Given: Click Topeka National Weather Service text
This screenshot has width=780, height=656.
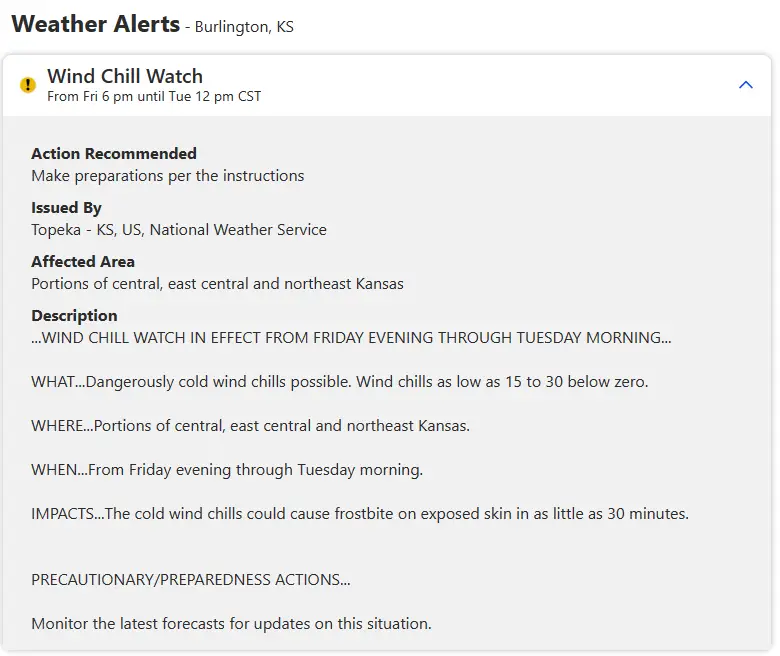Looking at the screenshot, I should tap(179, 230).
